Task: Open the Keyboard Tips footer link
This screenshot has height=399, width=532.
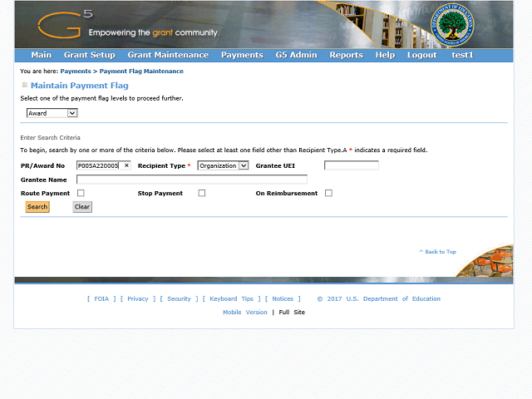Action: [231, 298]
